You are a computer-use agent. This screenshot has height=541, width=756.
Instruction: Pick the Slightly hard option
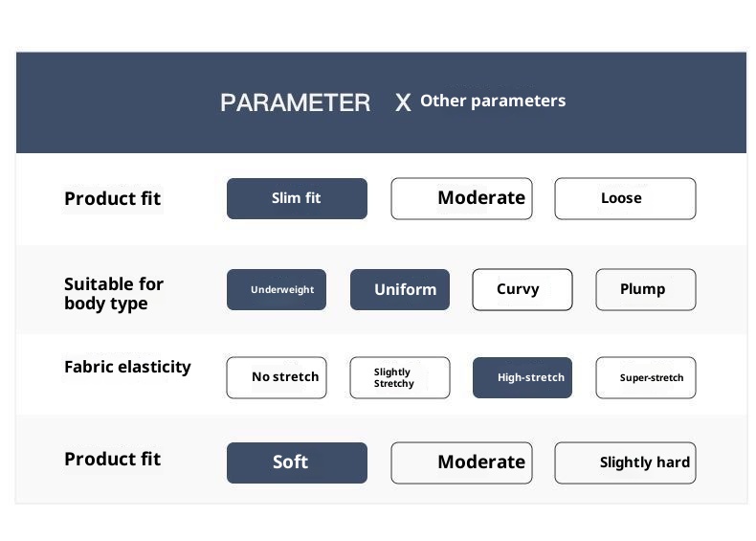[625, 462]
